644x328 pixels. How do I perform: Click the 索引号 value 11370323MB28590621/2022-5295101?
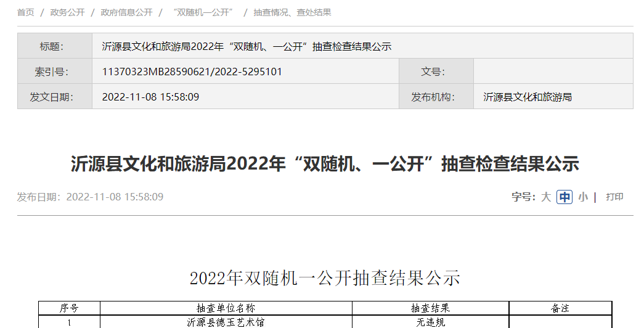(x=192, y=72)
